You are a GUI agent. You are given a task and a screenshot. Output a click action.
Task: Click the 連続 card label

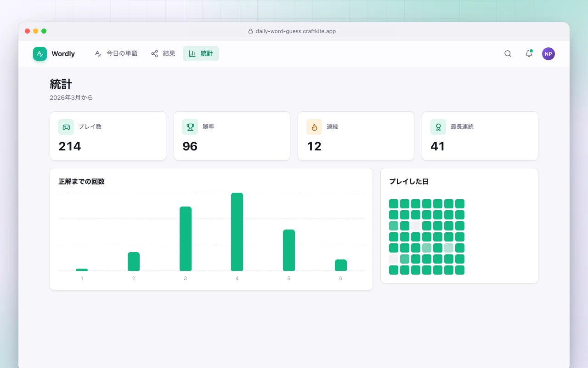click(x=333, y=127)
